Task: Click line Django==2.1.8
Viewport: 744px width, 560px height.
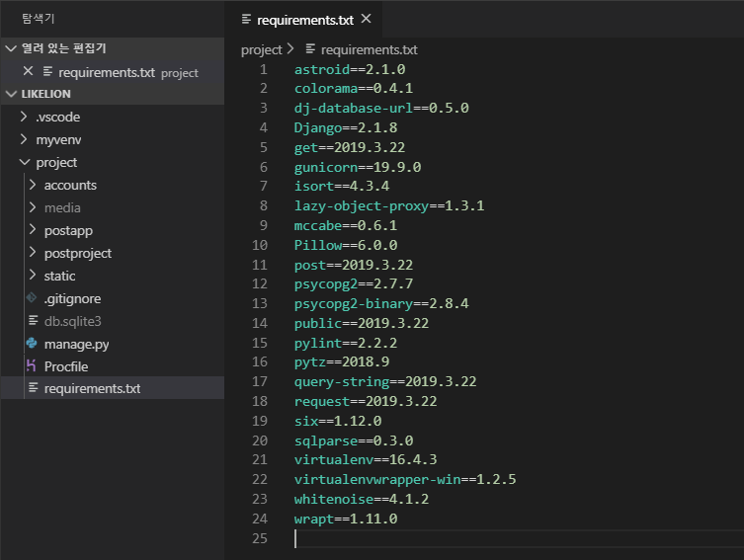Action: (x=346, y=128)
